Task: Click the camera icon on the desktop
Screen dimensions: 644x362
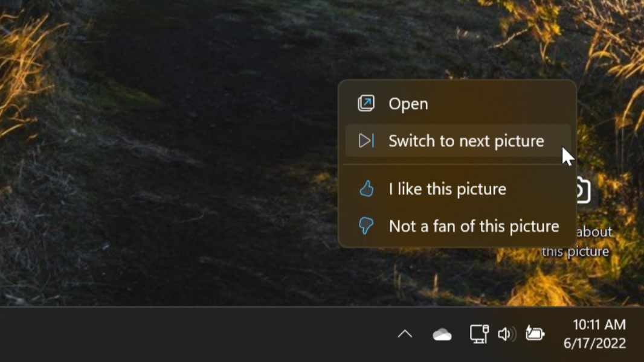Action: 582,191
